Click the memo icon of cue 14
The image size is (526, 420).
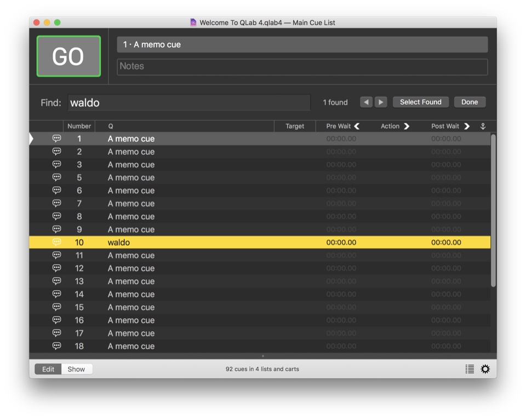(56, 294)
